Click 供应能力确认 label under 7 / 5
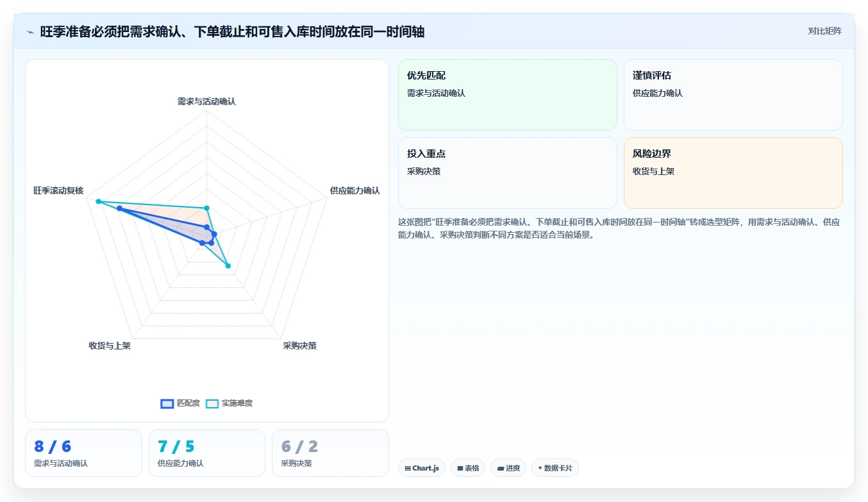 (x=181, y=463)
